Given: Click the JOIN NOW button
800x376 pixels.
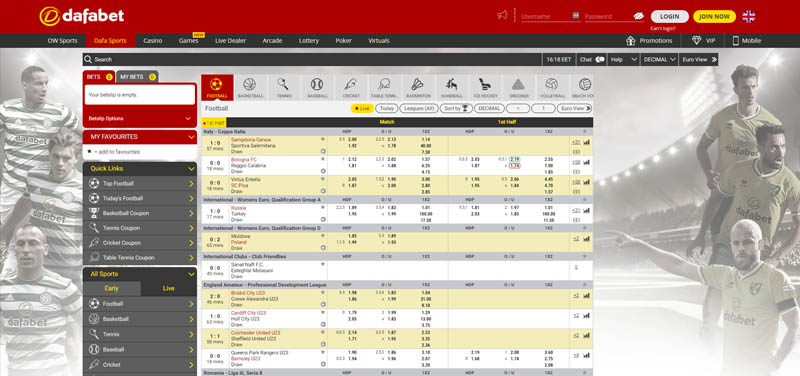Looking at the screenshot, I should 714,16.
